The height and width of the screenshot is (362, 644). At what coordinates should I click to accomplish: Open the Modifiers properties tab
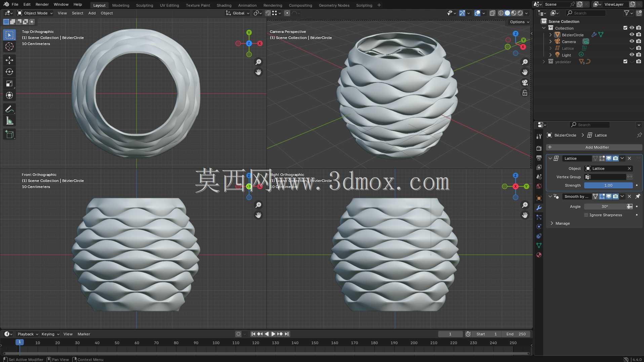(x=539, y=208)
